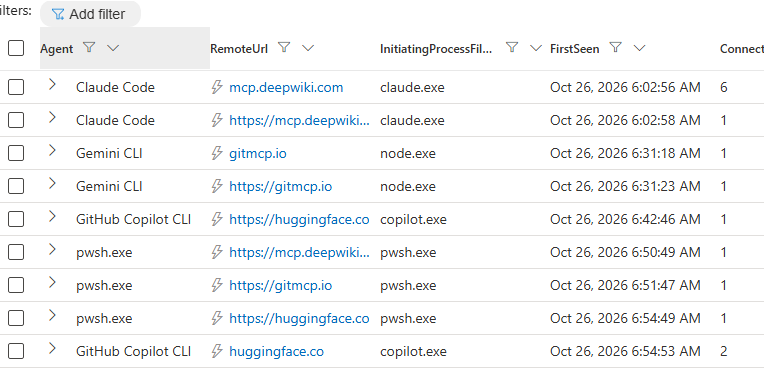Click lightning icon in pwsh.exe 6:51:47 row

click(217, 285)
